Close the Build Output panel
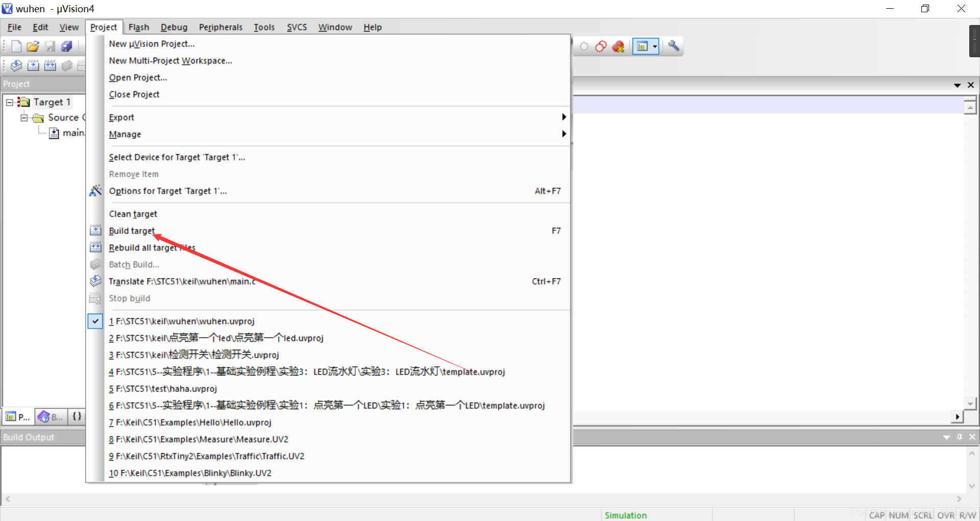 tap(972, 437)
